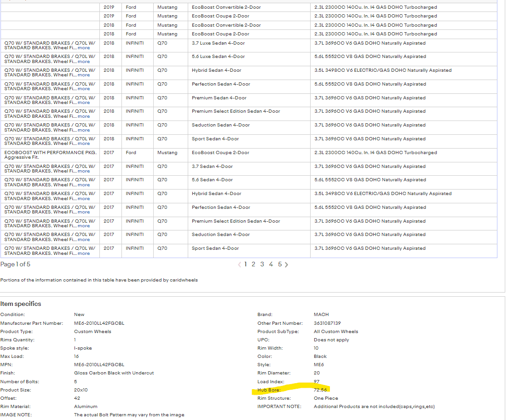Select Other Part Number '3631087139'
This screenshot has width=508, height=420.
click(x=327, y=323)
